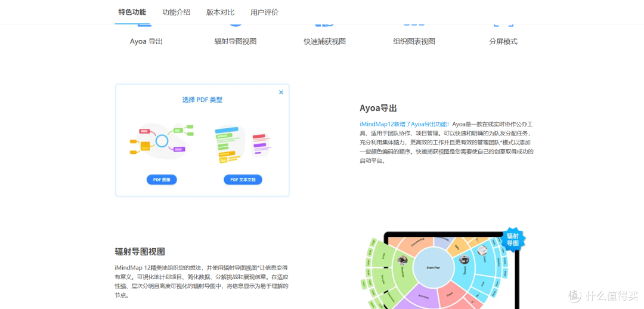This screenshot has width=644, height=309.
Task: Open the 用户评价 tab
Action: point(265,13)
